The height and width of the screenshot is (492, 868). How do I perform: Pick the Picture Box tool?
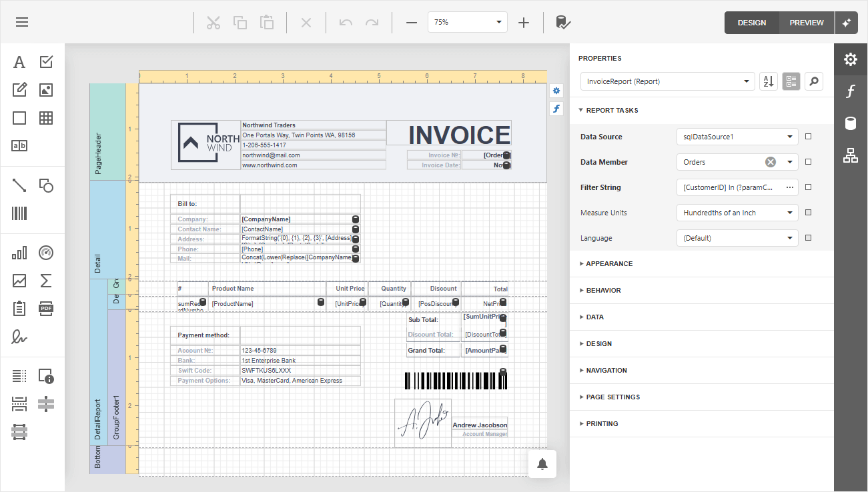(x=45, y=89)
